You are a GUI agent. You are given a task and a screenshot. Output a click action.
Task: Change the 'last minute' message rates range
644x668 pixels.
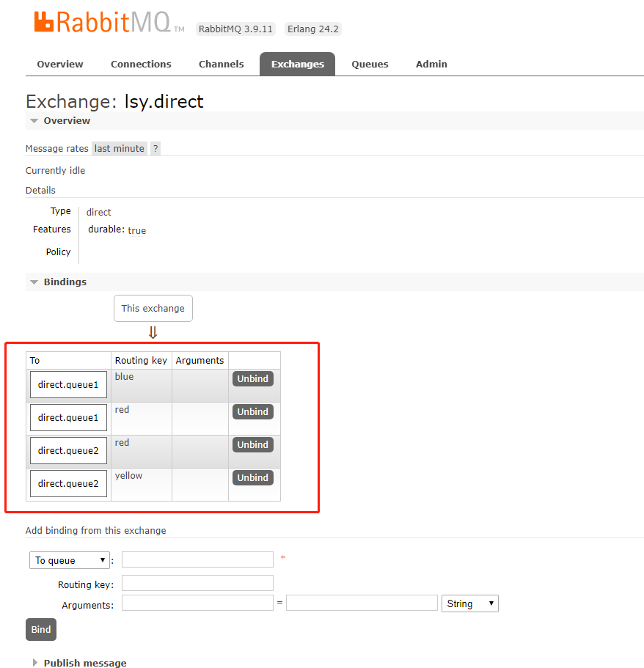120,148
